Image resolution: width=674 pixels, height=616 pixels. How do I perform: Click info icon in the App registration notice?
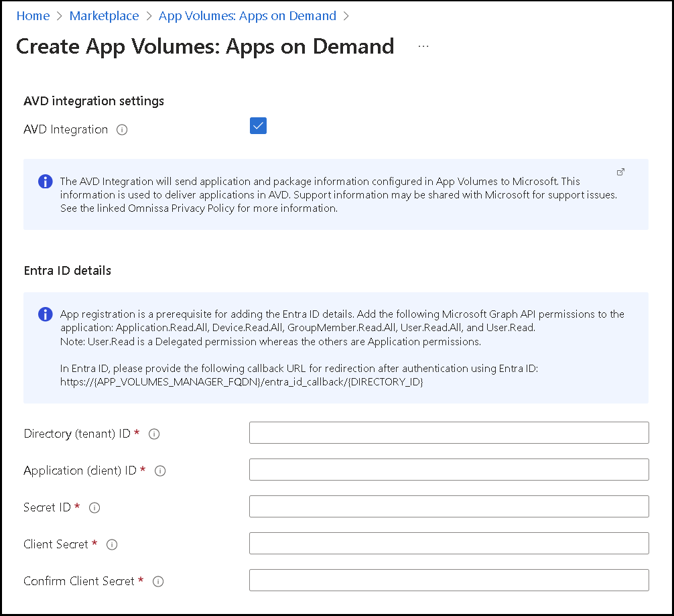point(45,314)
